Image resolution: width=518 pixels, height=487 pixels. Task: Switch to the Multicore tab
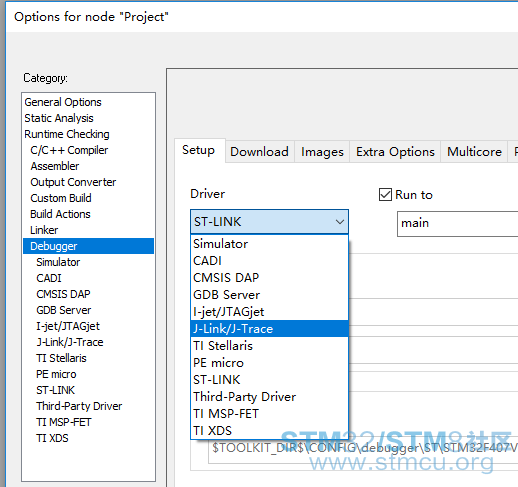[x=474, y=152]
